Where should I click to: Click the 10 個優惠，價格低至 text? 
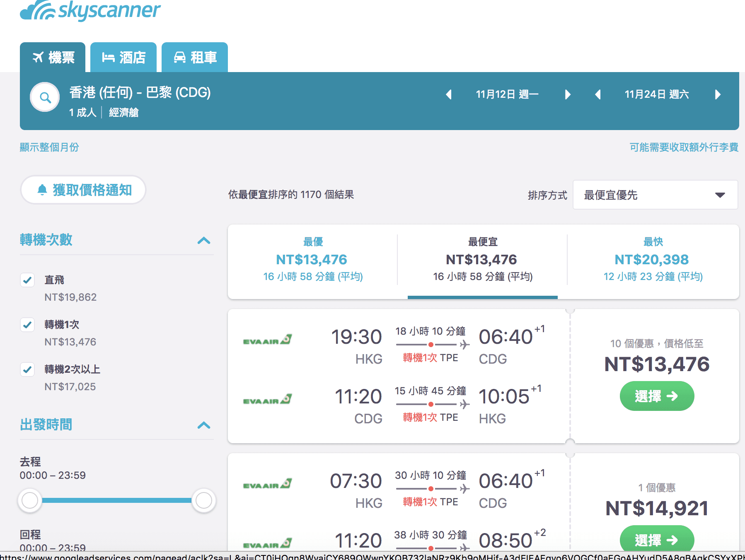click(x=657, y=343)
